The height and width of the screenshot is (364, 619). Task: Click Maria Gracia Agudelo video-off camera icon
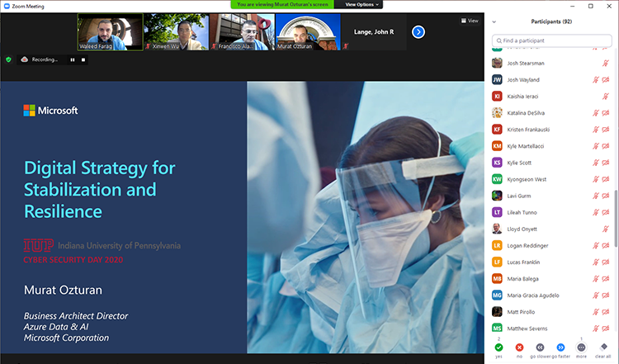click(606, 295)
